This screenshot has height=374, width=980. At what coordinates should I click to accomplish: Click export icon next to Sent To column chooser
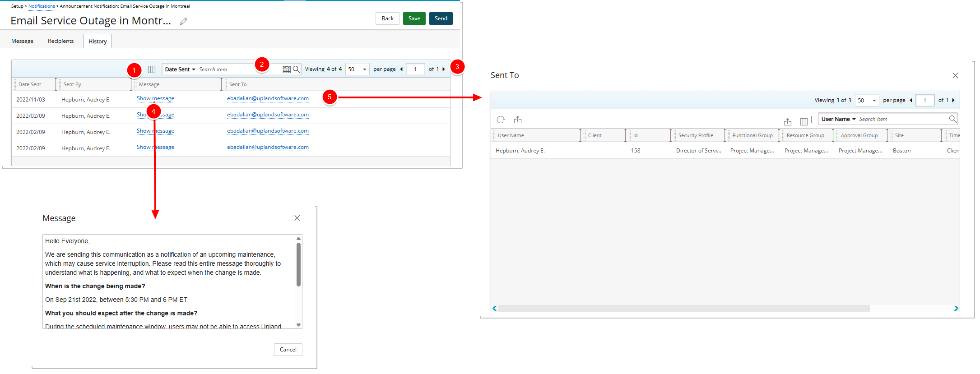[x=788, y=121]
